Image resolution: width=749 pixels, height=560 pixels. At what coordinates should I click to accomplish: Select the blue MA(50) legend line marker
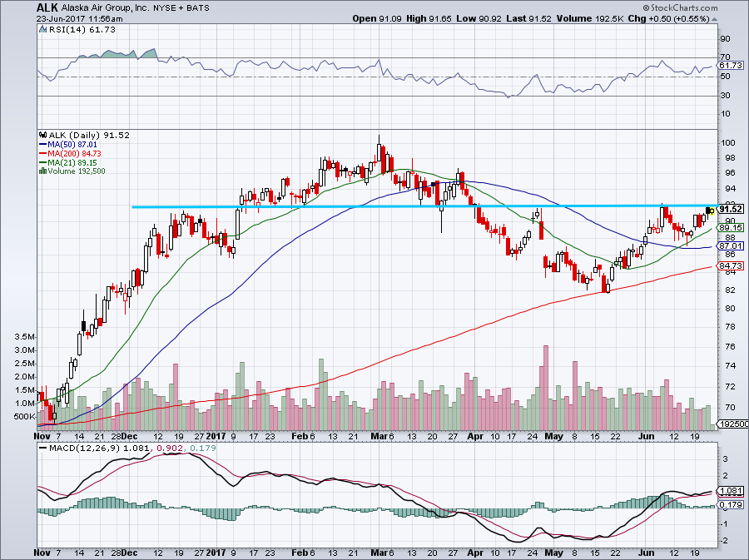tap(42, 145)
